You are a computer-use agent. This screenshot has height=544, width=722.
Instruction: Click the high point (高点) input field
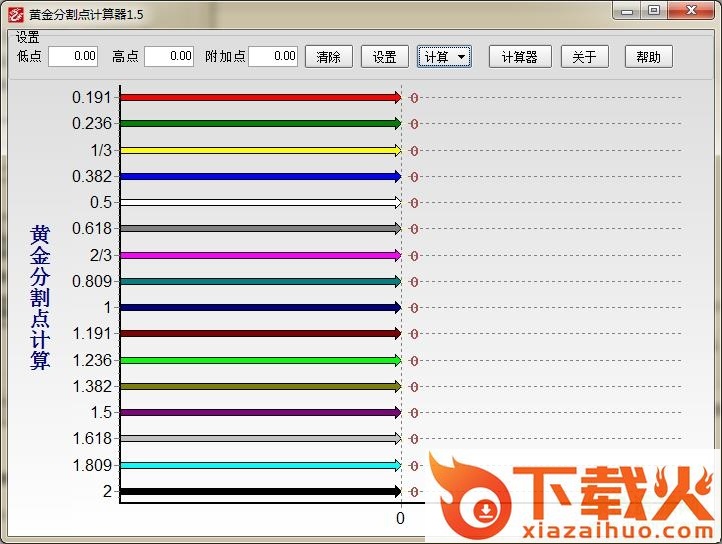[169, 56]
